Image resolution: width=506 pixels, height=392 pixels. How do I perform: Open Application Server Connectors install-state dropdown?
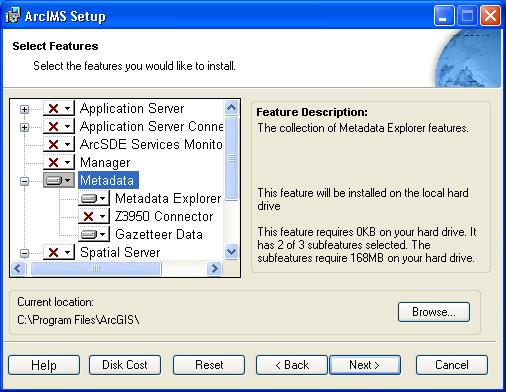[x=59, y=126]
